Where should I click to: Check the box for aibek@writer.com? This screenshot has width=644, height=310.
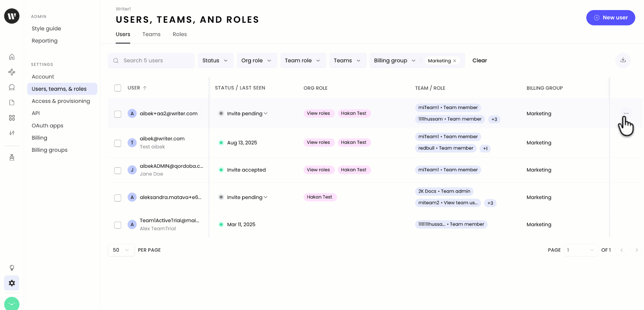click(x=117, y=143)
